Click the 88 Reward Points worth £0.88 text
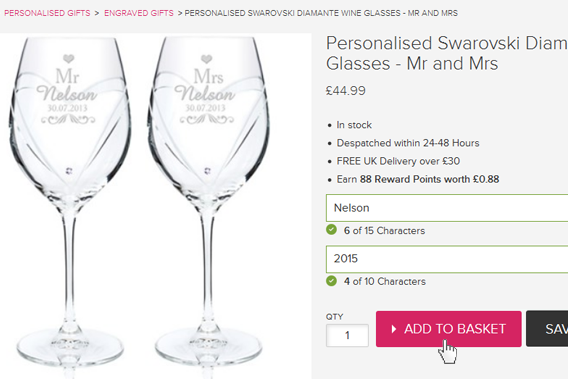Screen dimensions: 568x379 (x=429, y=179)
